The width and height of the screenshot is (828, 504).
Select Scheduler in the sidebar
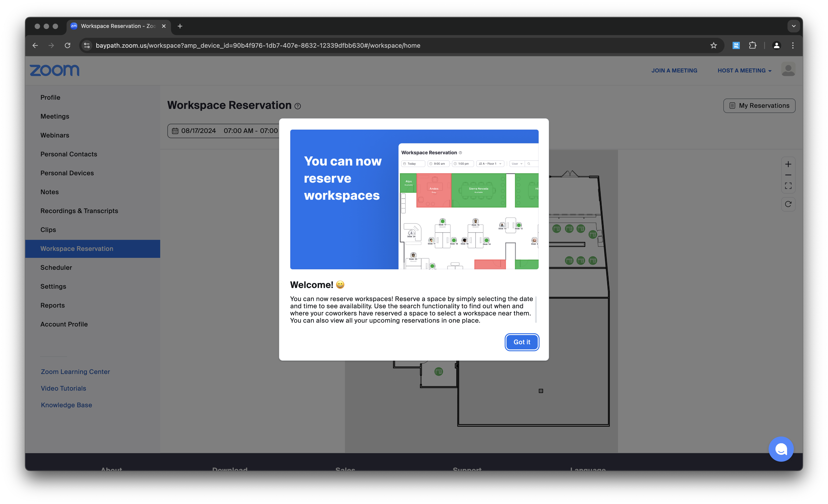pos(56,268)
